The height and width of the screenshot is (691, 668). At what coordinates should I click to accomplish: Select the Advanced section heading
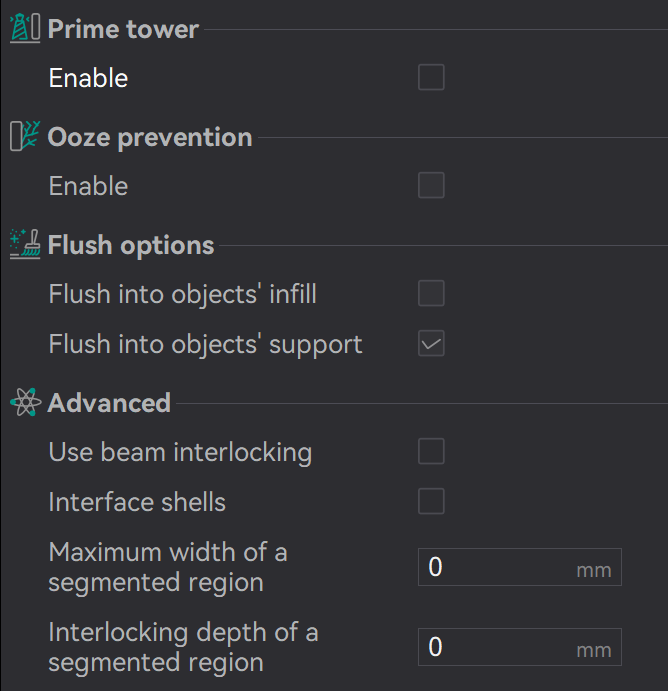(109, 403)
